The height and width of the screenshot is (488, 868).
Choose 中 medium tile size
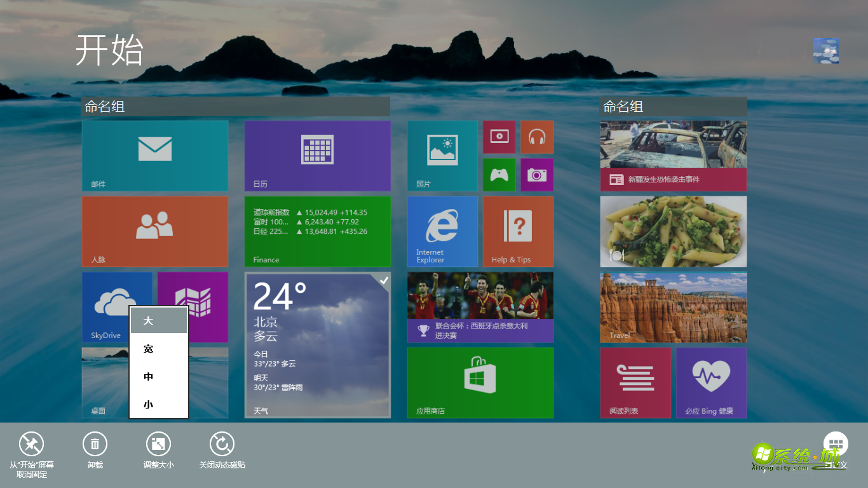coord(158,376)
